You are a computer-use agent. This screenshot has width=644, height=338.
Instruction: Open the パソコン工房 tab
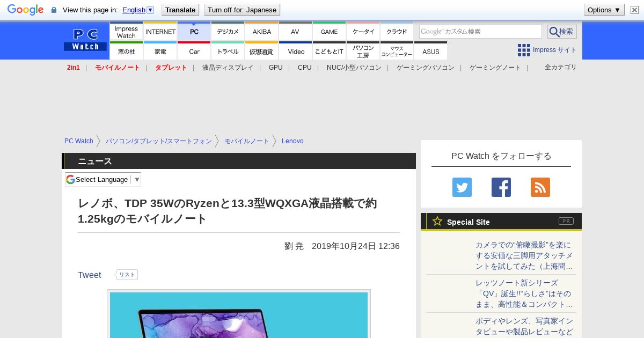[x=363, y=51]
